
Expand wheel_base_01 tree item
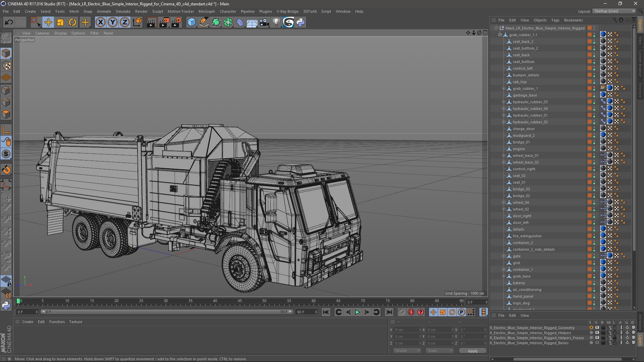503,156
